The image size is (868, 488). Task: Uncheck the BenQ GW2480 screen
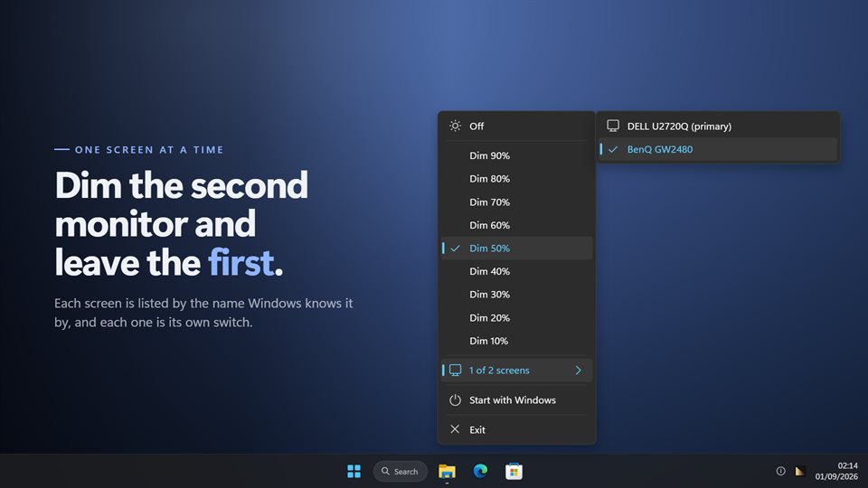[717, 149]
